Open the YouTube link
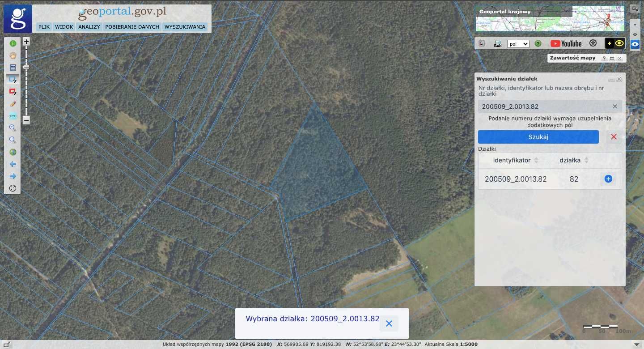 (566, 43)
